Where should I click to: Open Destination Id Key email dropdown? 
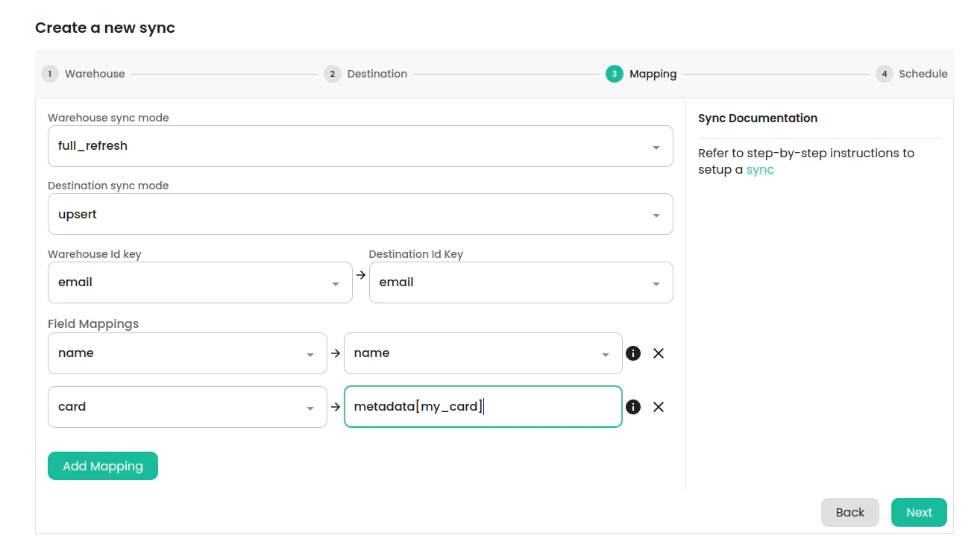click(521, 282)
